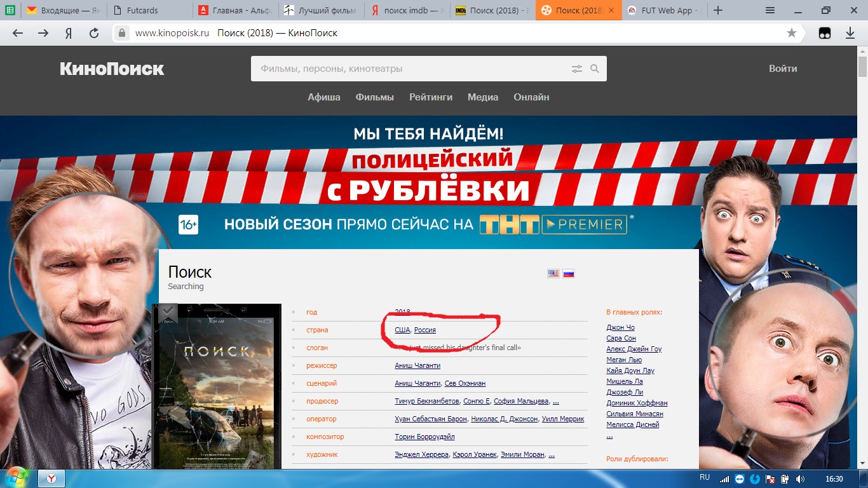868x488 pixels.
Task: Click the KinoPoisk logo
Action: pos(112,69)
